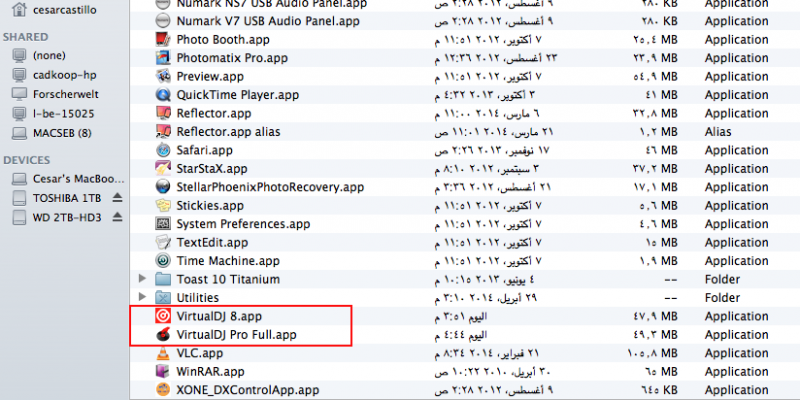The height and width of the screenshot is (400, 800).
Task: Click the VLC traffic cone icon
Action: point(162,353)
